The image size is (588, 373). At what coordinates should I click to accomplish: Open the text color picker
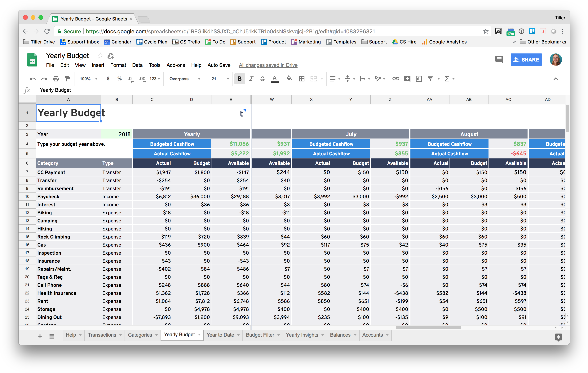[275, 79]
